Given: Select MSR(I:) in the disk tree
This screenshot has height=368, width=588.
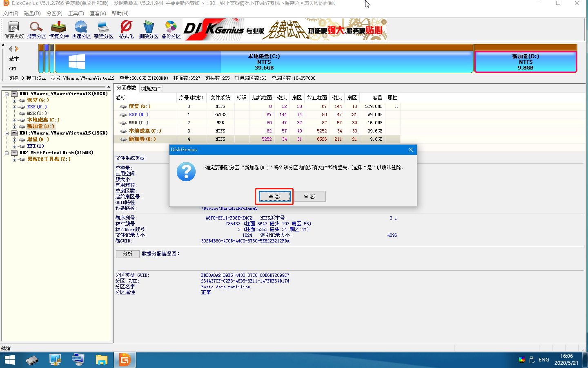Looking at the screenshot, I should tap(37, 113).
